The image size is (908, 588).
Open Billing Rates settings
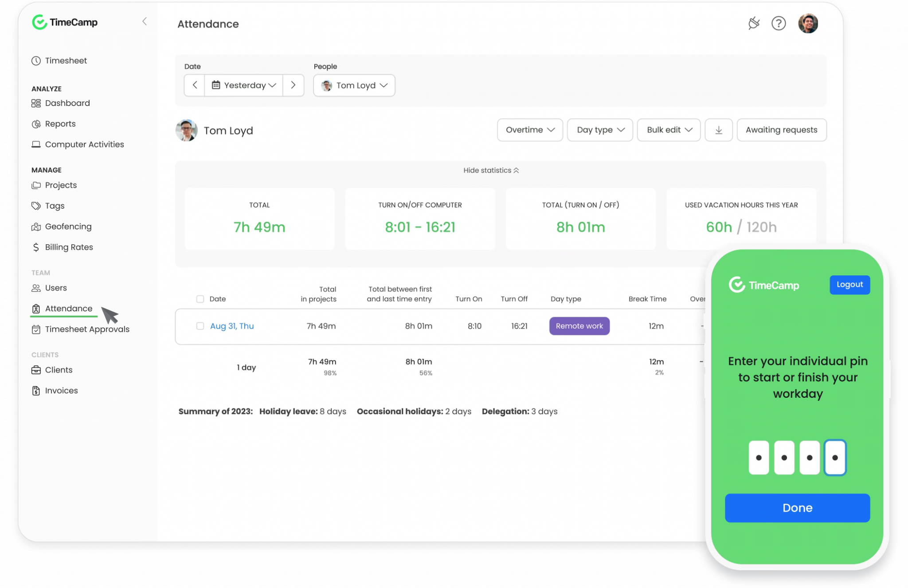tap(69, 247)
